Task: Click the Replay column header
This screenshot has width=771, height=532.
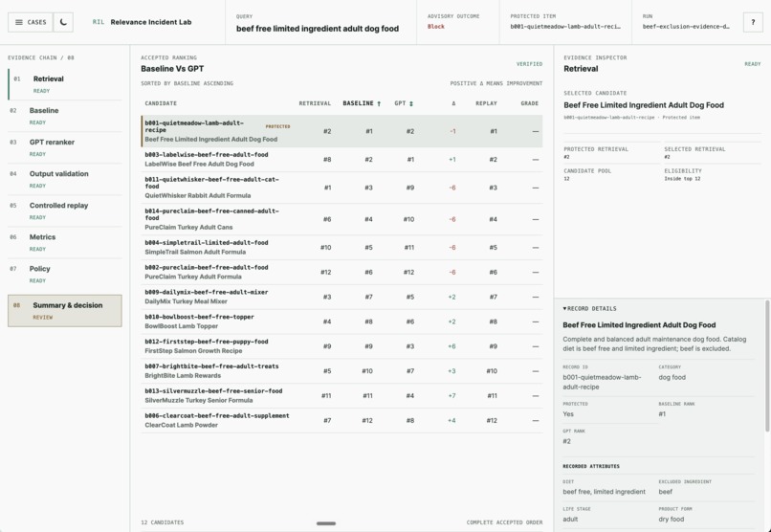Action: [x=486, y=103]
